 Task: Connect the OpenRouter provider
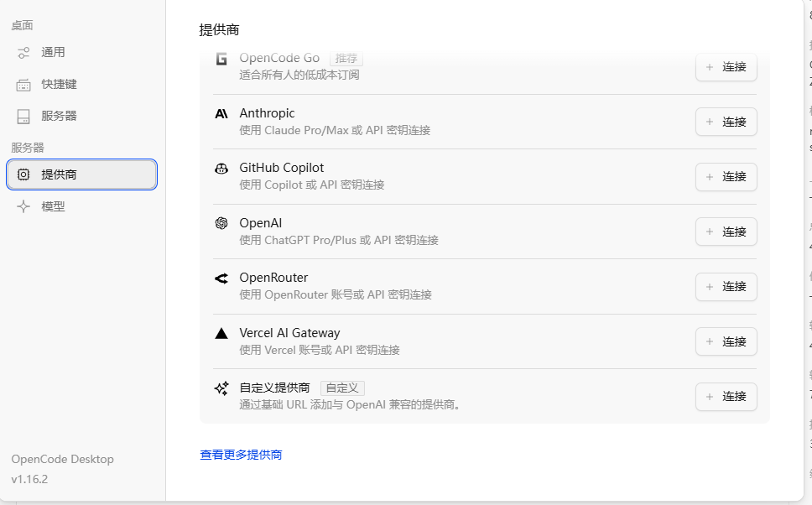[726, 286]
